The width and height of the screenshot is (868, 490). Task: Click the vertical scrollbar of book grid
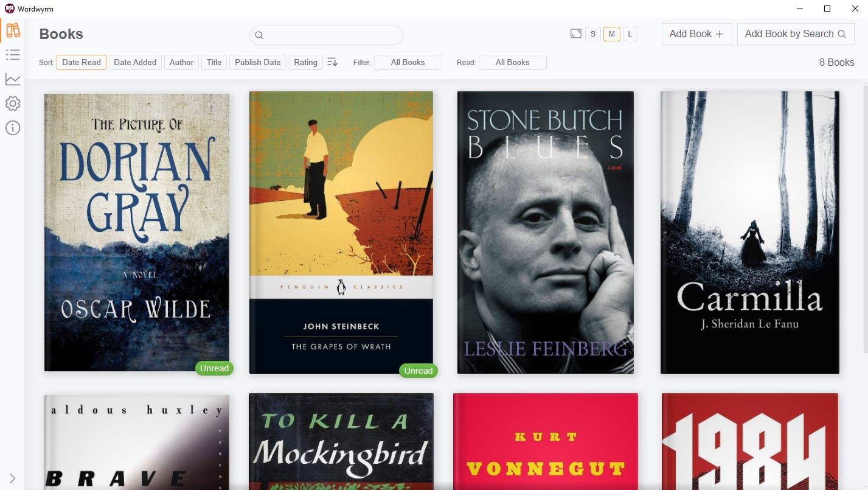pos(866,219)
